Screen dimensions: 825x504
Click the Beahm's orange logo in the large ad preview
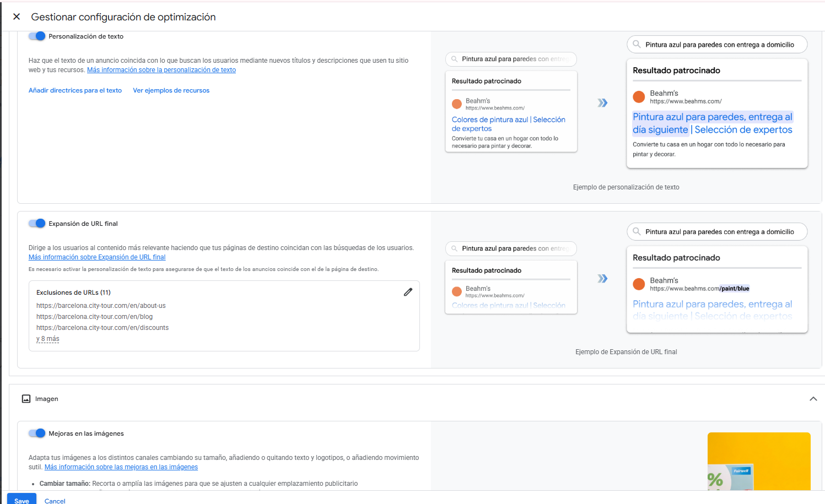(639, 97)
